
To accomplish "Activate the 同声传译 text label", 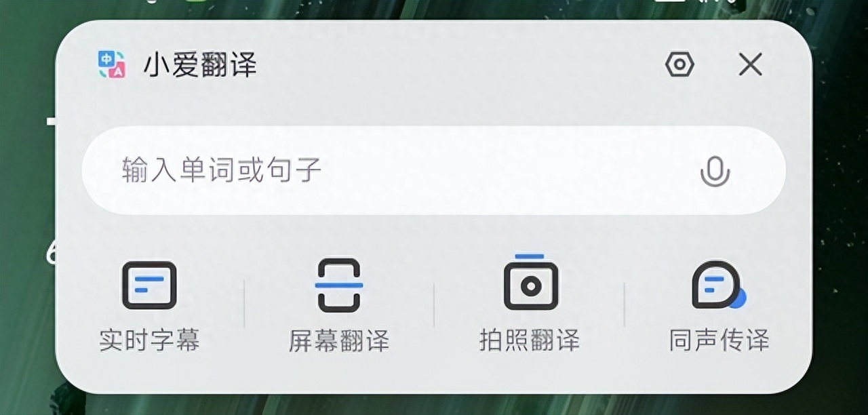I will point(719,340).
